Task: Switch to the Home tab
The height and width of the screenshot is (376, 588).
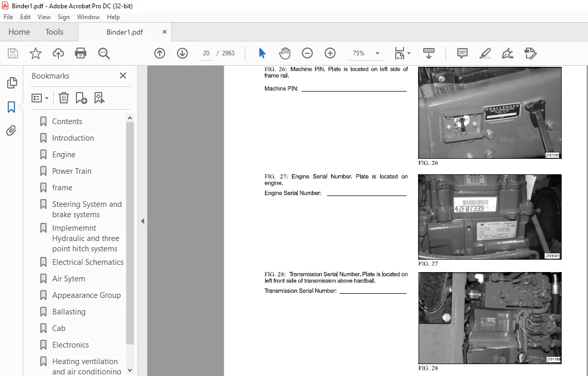Action: 19,32
